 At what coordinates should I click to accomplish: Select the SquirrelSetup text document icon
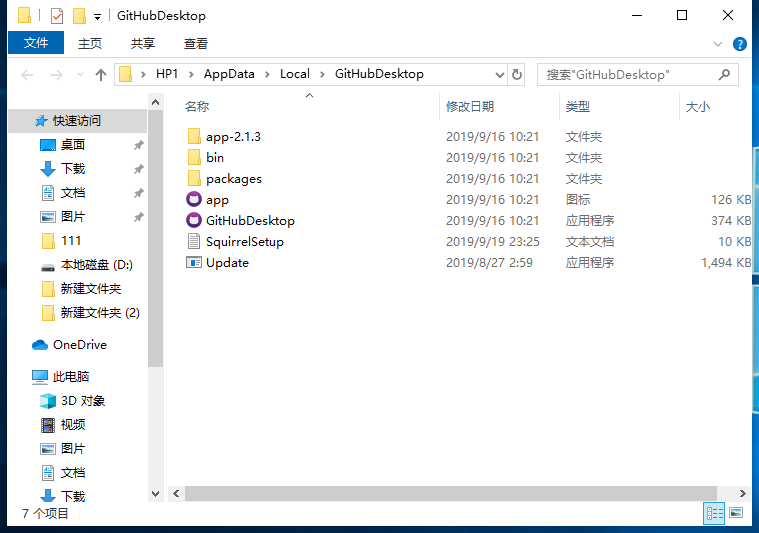pos(194,242)
